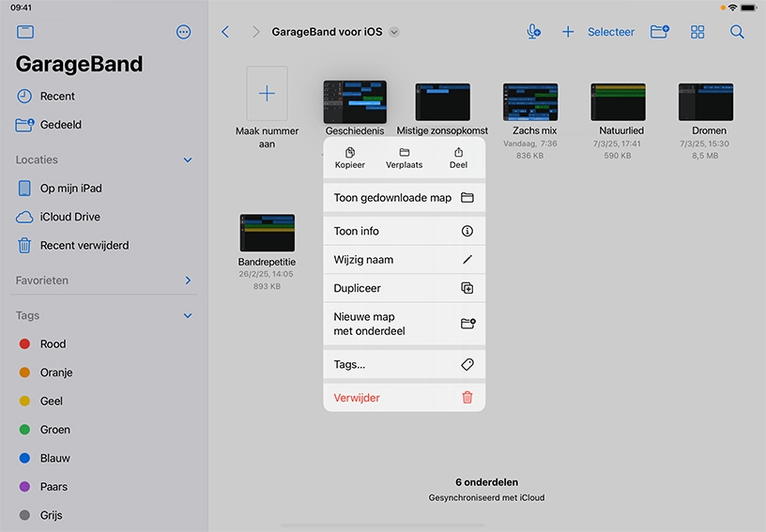Click the Bandrepetitie file name
Screen dimensions: 766x532
pyautogui.click(x=267, y=262)
